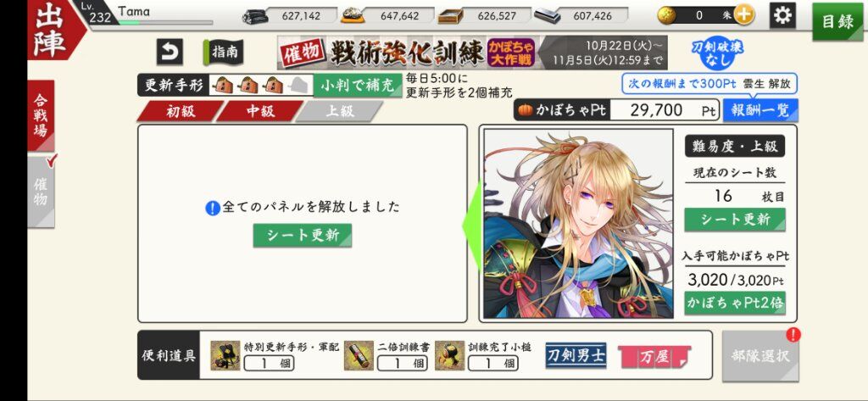The height and width of the screenshot is (401, 868).
Task: Tap the gold plus coin icon
Action: tap(743, 15)
